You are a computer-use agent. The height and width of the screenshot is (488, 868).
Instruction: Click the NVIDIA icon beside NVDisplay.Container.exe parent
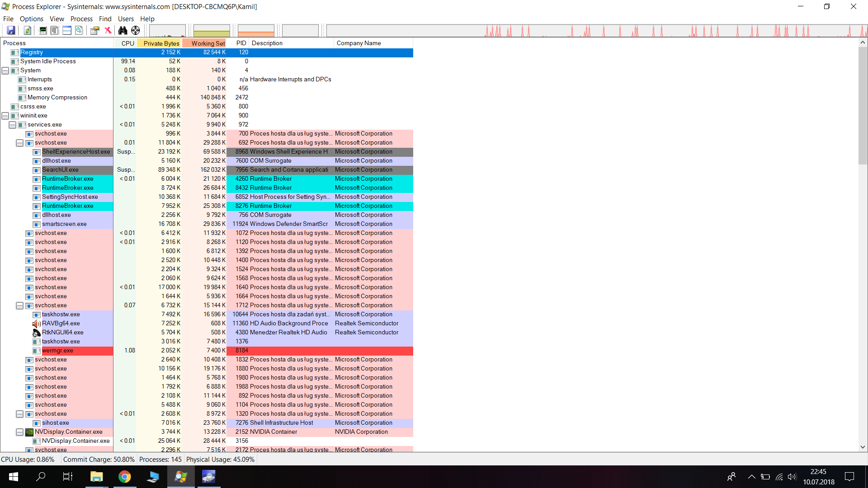tap(29, 432)
